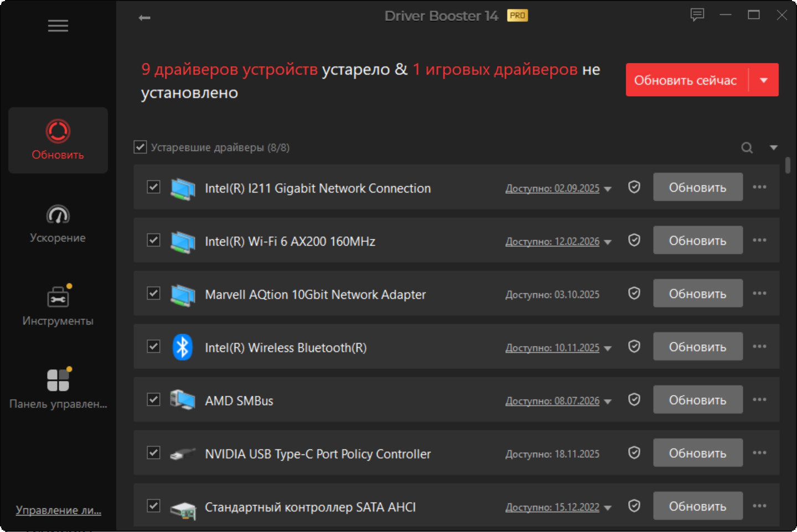Open the hamburger menu icon
This screenshot has height=532, width=797.
click(x=58, y=25)
